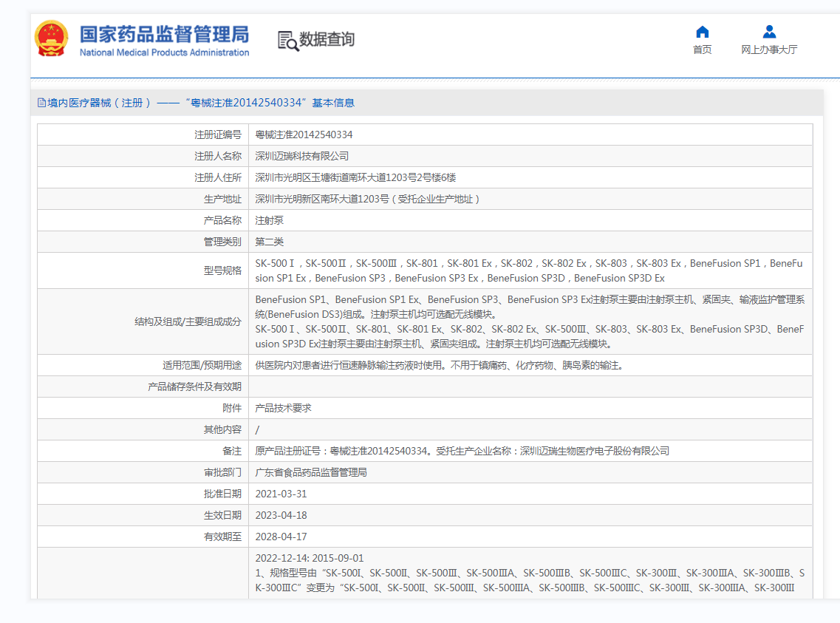Click the 国家药品监督管理局 site title
The image size is (840, 623).
pos(164,35)
